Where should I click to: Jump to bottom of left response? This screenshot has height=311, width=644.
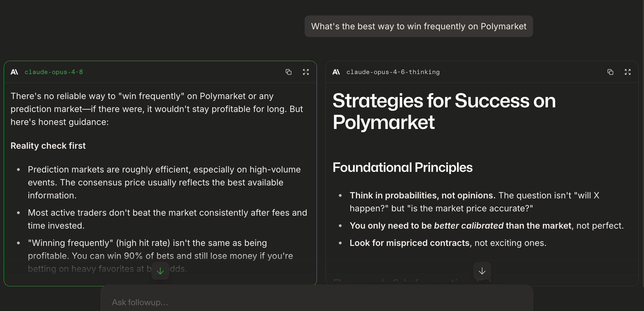[x=160, y=271]
